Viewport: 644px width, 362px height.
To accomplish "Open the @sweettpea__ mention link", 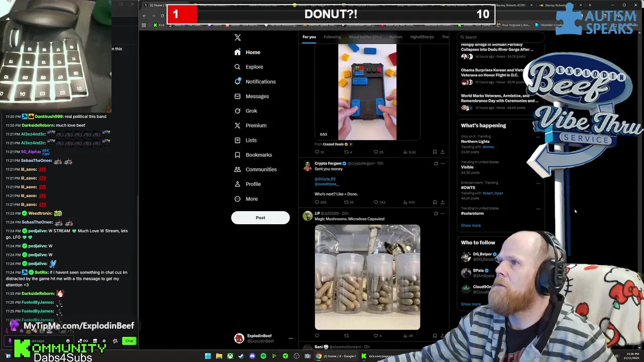I will [327, 184].
